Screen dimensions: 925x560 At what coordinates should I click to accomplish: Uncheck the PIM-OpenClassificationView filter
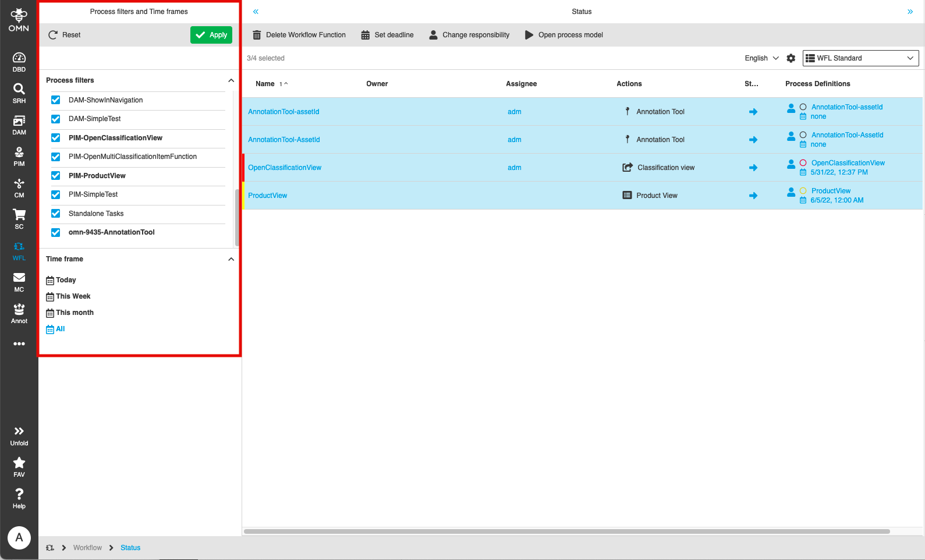(x=56, y=138)
